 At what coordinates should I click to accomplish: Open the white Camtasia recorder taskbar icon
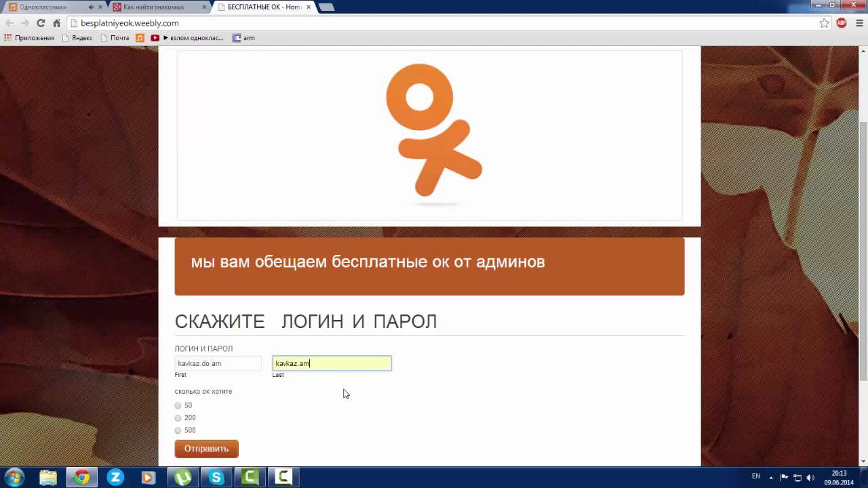pyautogui.click(x=283, y=477)
